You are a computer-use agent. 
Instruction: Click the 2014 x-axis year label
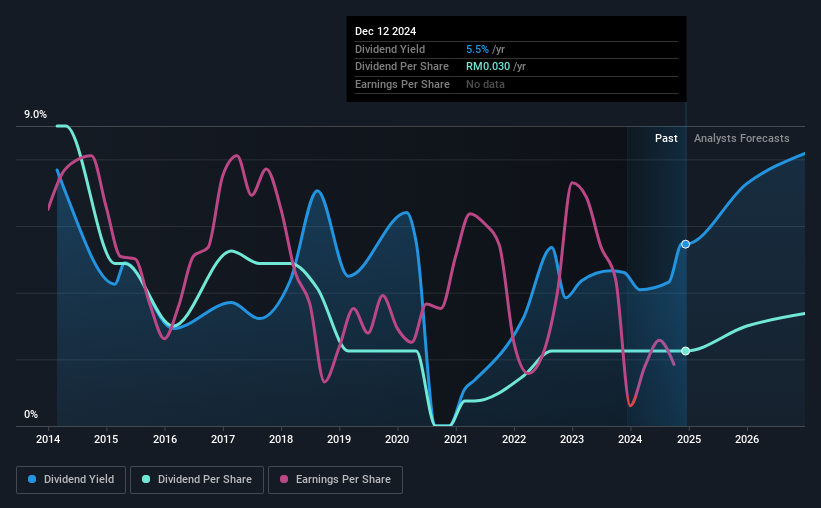(x=48, y=439)
